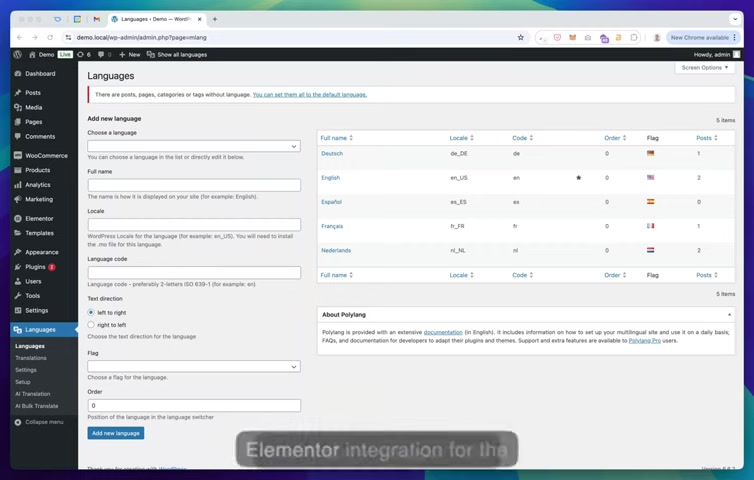Open Templates folder icon

tap(18, 233)
